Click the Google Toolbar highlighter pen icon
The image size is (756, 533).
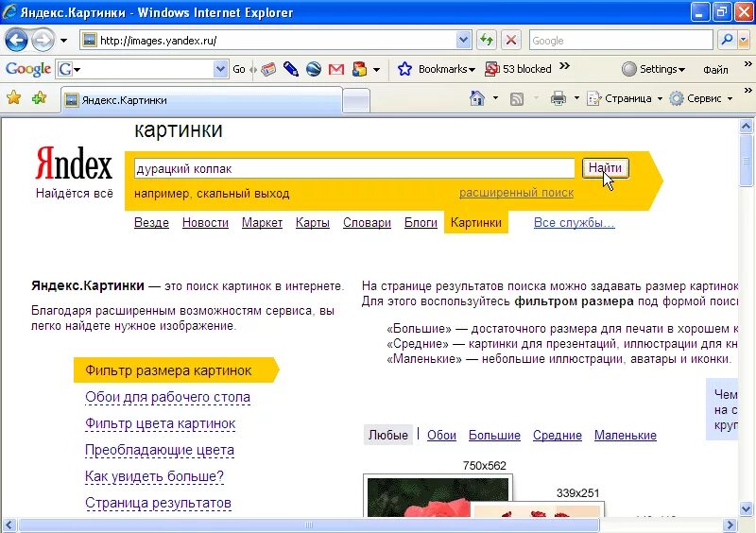(x=291, y=69)
